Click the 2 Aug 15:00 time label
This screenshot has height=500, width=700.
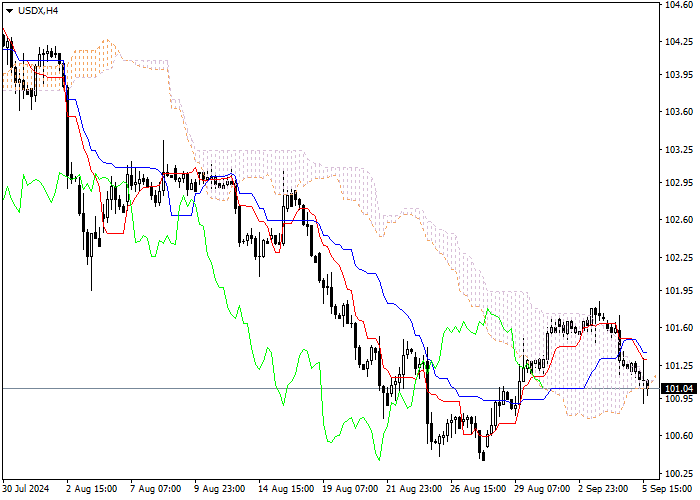[x=92, y=488]
